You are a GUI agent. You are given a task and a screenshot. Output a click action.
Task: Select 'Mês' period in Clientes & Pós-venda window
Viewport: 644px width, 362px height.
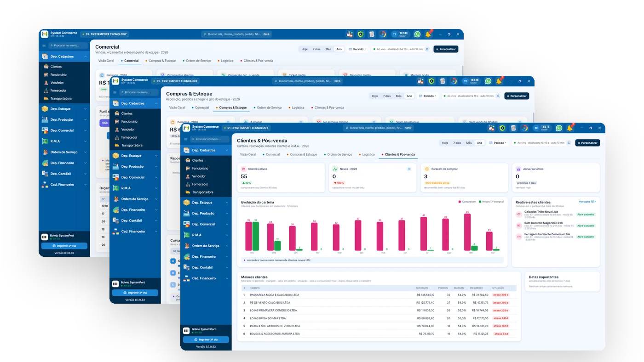click(x=469, y=143)
